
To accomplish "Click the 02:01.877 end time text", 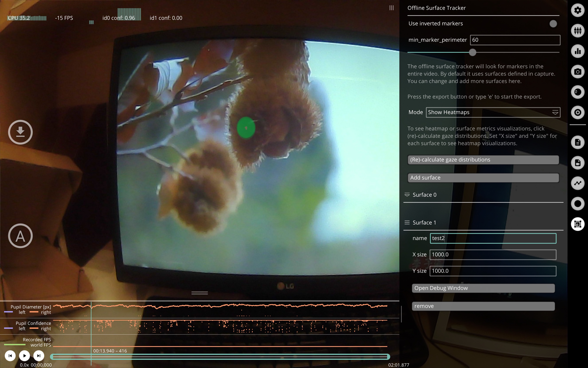I will 399,365.
